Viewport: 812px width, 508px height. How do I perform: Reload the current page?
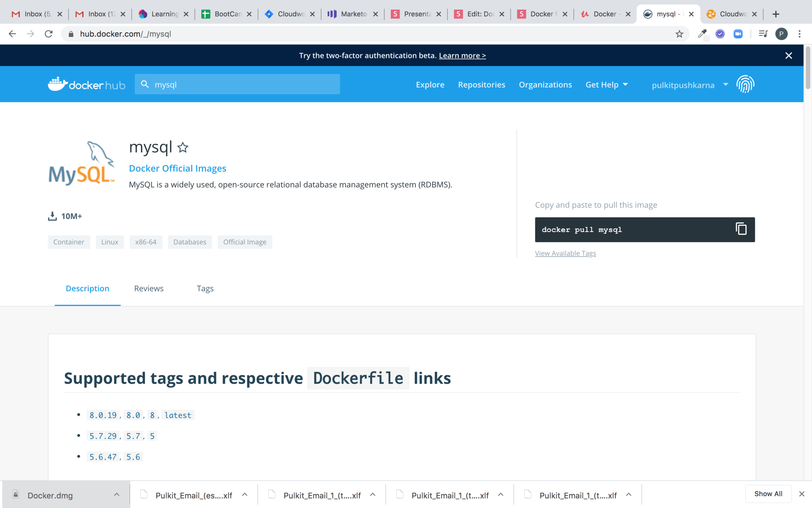[48, 34]
